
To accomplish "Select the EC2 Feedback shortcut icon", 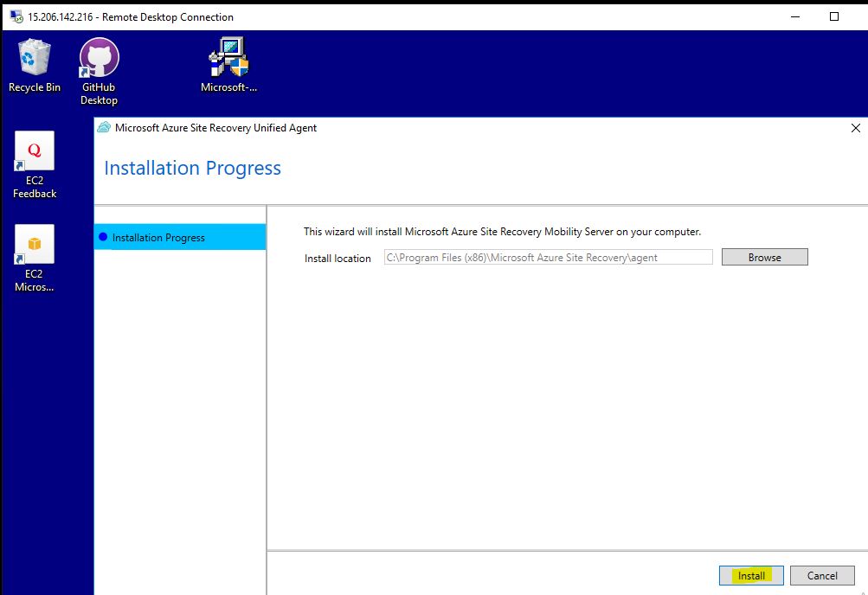I will click(35, 152).
